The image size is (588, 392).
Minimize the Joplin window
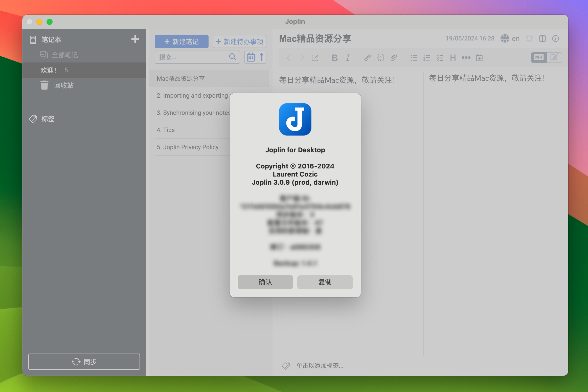pos(39,22)
